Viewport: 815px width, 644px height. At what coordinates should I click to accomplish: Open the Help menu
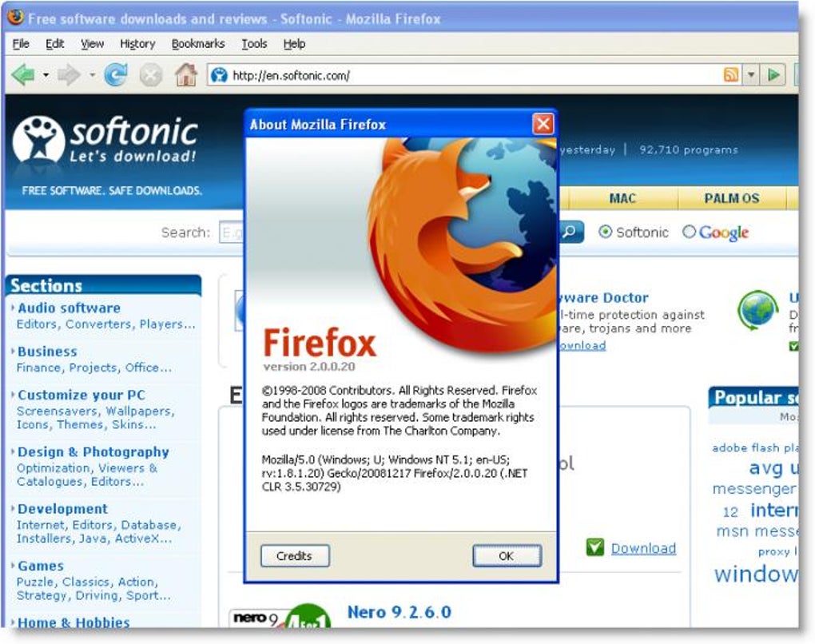294,44
